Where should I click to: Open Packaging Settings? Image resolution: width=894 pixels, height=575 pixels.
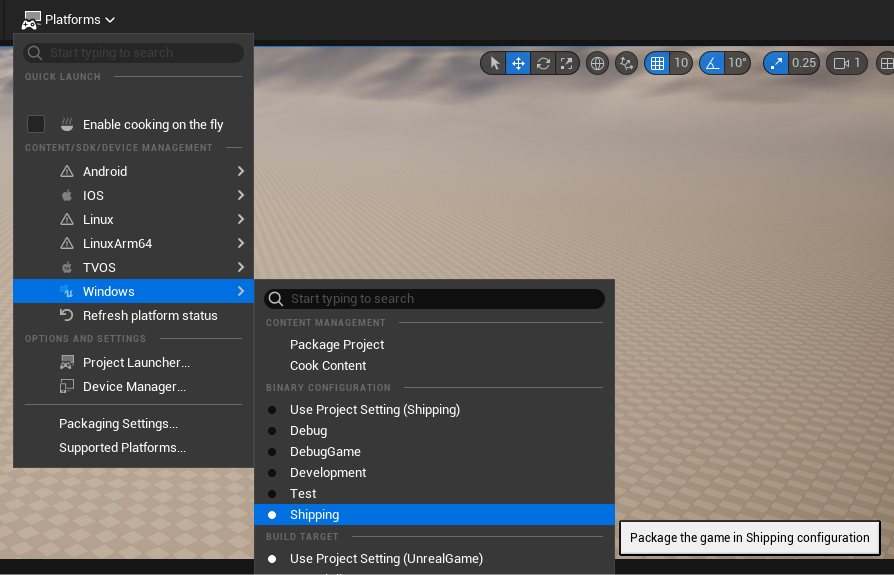click(x=118, y=423)
